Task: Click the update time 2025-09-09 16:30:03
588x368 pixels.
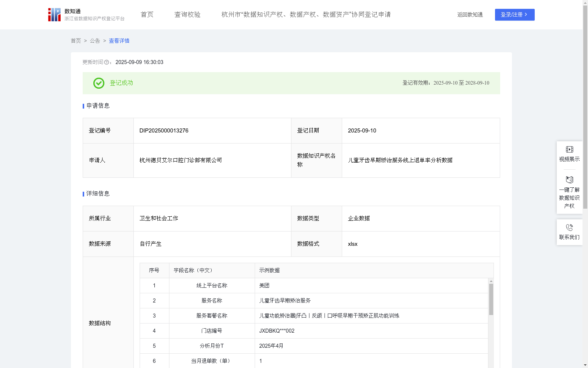Action: click(x=139, y=63)
